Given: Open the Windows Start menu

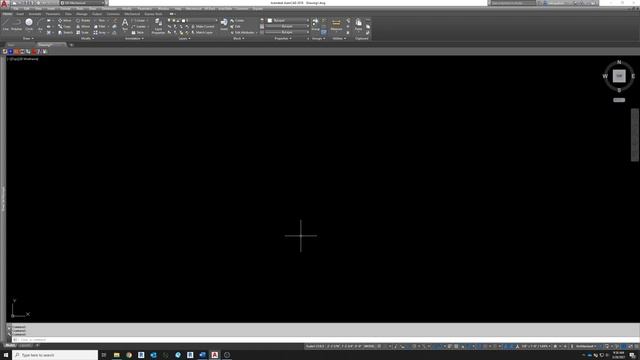Looking at the screenshot, I should (6, 355).
